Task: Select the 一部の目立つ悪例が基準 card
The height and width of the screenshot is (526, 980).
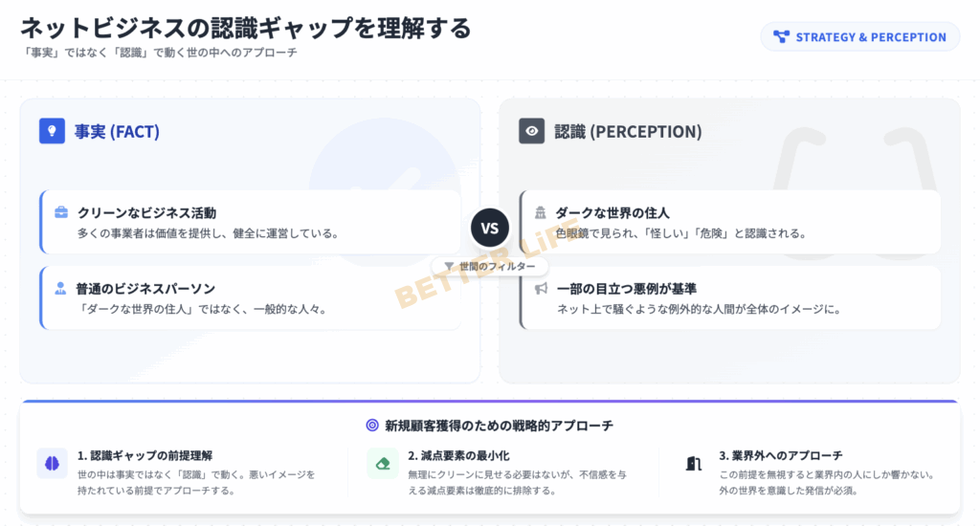Action: [x=730, y=297]
